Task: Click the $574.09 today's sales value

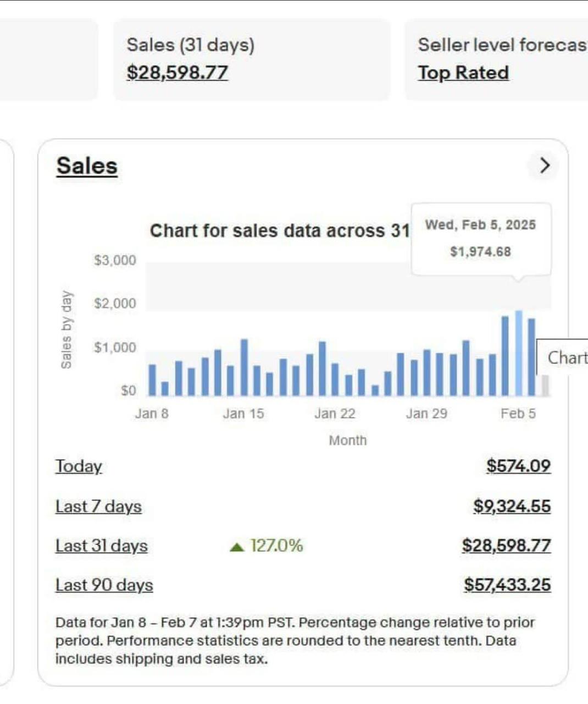Action: click(519, 466)
